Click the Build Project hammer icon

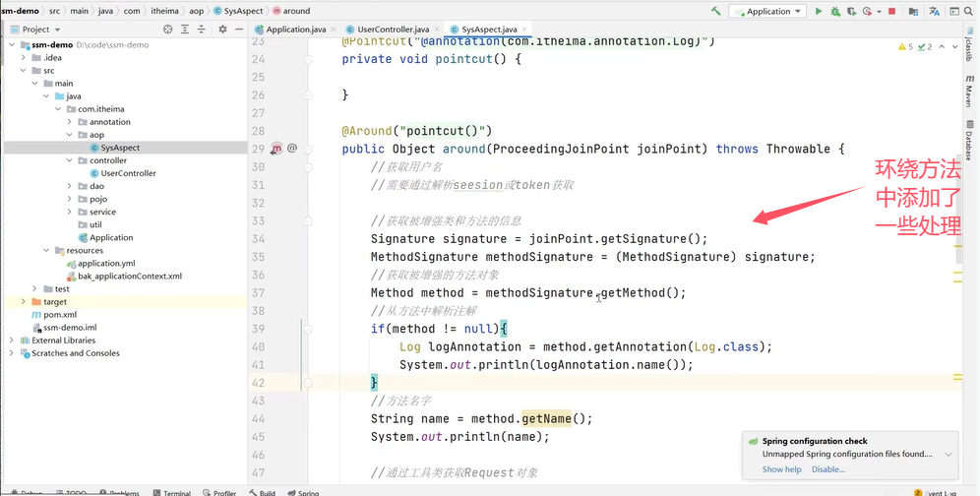715,11
